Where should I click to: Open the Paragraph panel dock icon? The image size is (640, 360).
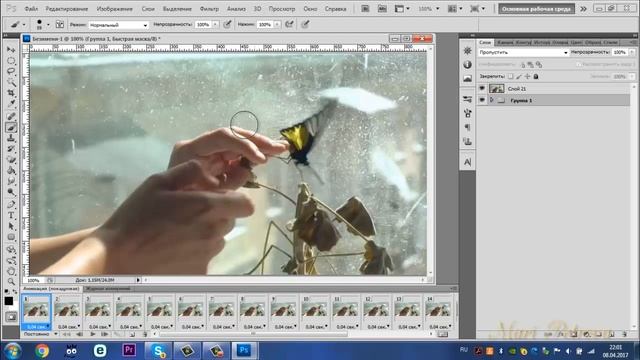click(467, 127)
